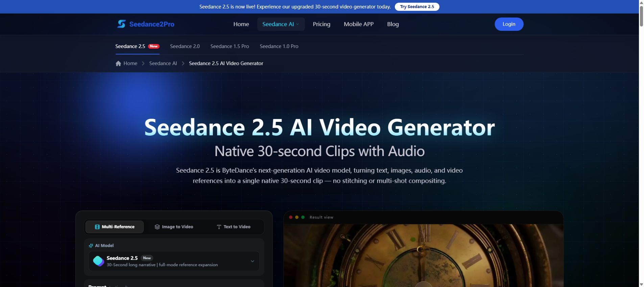Click the red dot in Result view
Image resolution: width=644 pixels, height=287 pixels.
pyautogui.click(x=291, y=217)
